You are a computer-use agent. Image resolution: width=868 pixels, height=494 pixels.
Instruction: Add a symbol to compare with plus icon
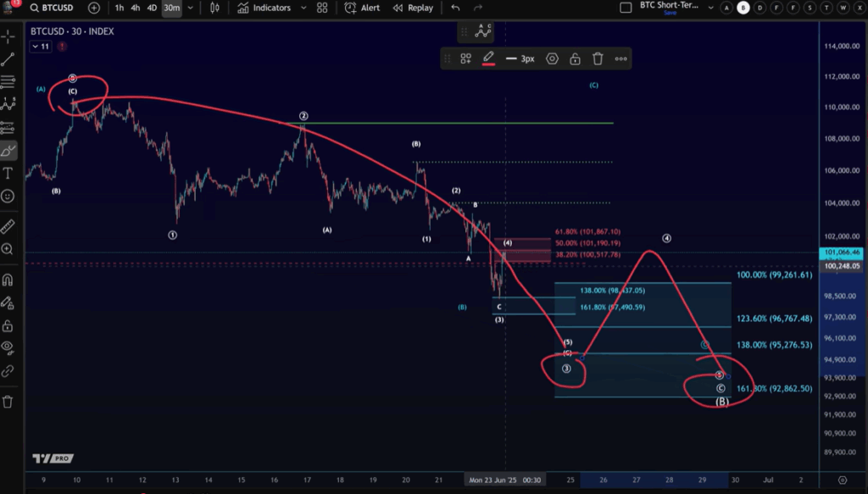point(94,8)
